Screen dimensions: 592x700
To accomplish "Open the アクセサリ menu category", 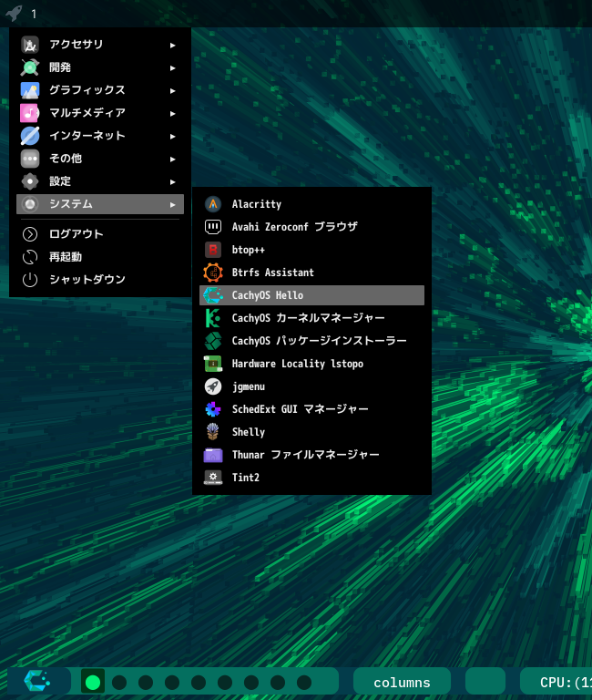I will pos(100,45).
